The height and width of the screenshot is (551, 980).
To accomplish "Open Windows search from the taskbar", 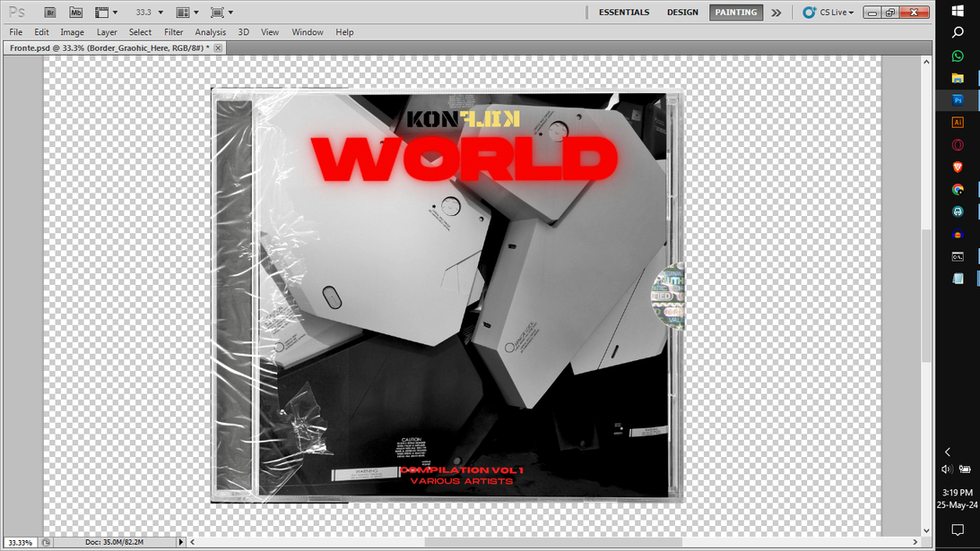I will 958,32.
